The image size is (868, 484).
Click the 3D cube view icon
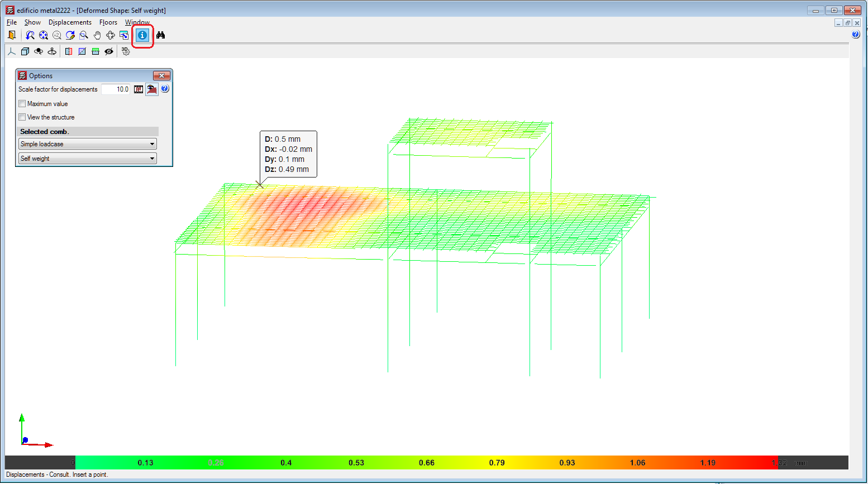[25, 51]
